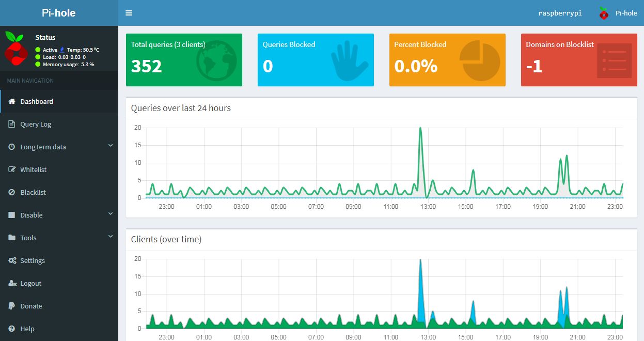Select Logout in the sidebar
This screenshot has height=341, width=644.
click(x=59, y=283)
